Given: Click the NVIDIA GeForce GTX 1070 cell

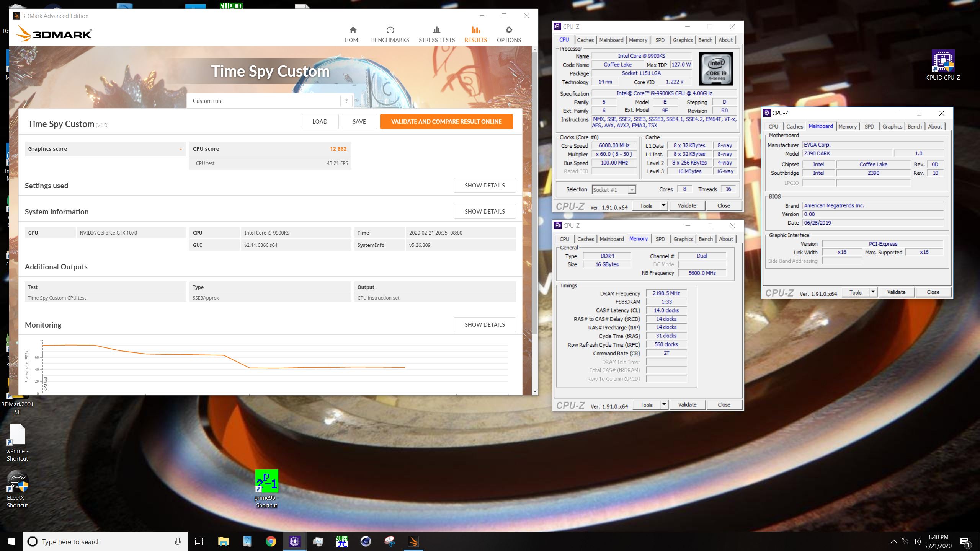Looking at the screenshot, I should pos(131,233).
